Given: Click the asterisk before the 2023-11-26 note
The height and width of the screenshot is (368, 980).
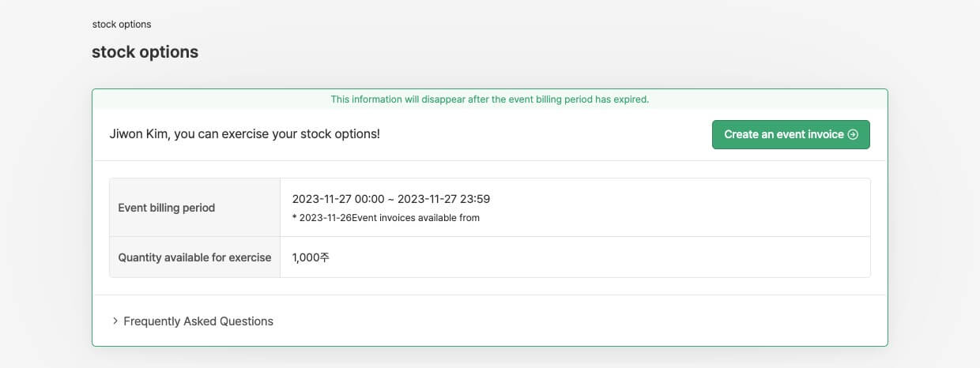Looking at the screenshot, I should (x=294, y=218).
